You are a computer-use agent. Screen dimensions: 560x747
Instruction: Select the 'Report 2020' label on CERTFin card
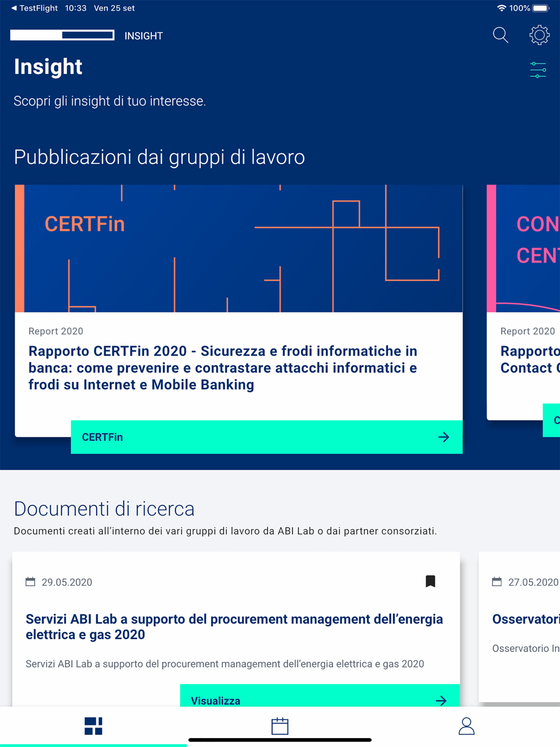[x=56, y=331]
